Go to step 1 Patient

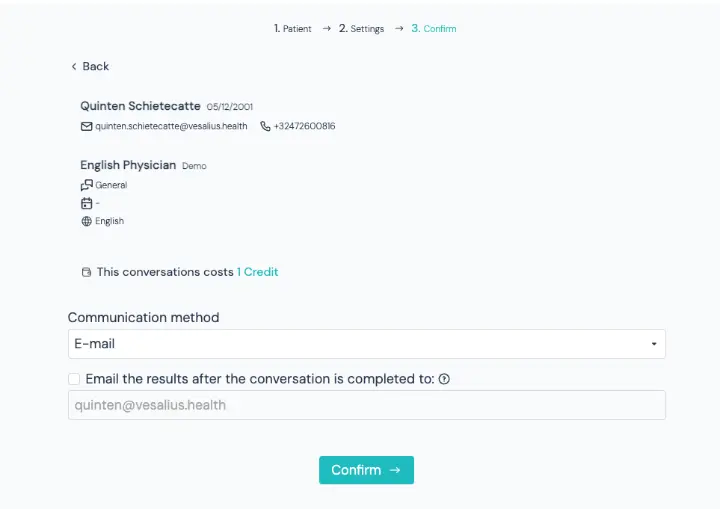(x=292, y=28)
